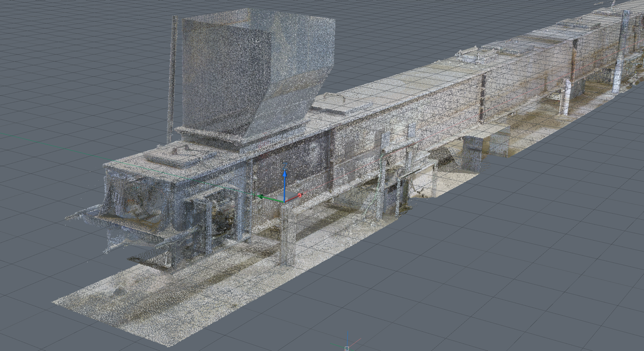This screenshot has width=644, height=351.
Task: Click the green Y axis arrow of the gizmo
Action: coord(272,198)
